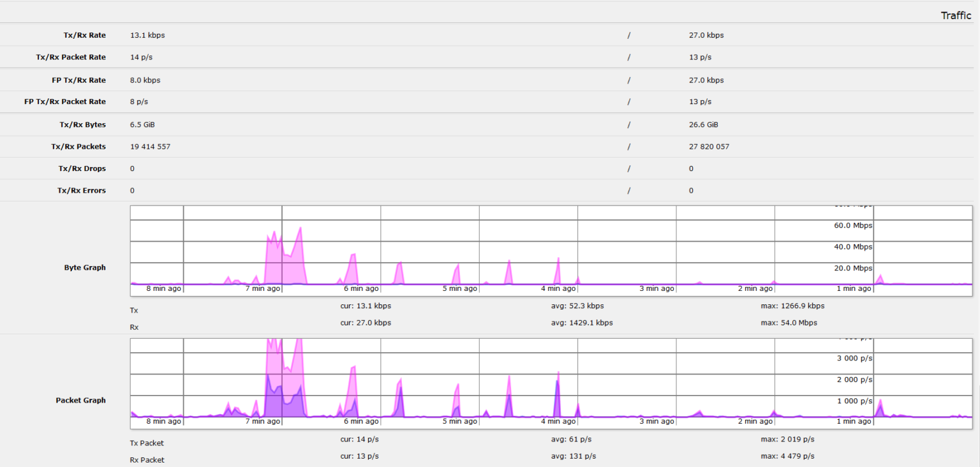The image size is (980, 467).
Task: Select the 13.1 kbps Tx rate value
Action: [x=147, y=35]
